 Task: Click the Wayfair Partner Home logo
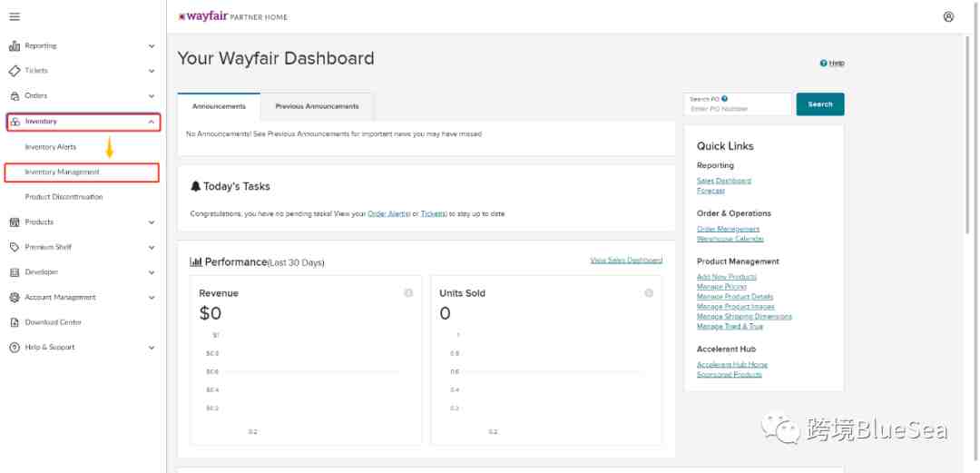coord(232,17)
